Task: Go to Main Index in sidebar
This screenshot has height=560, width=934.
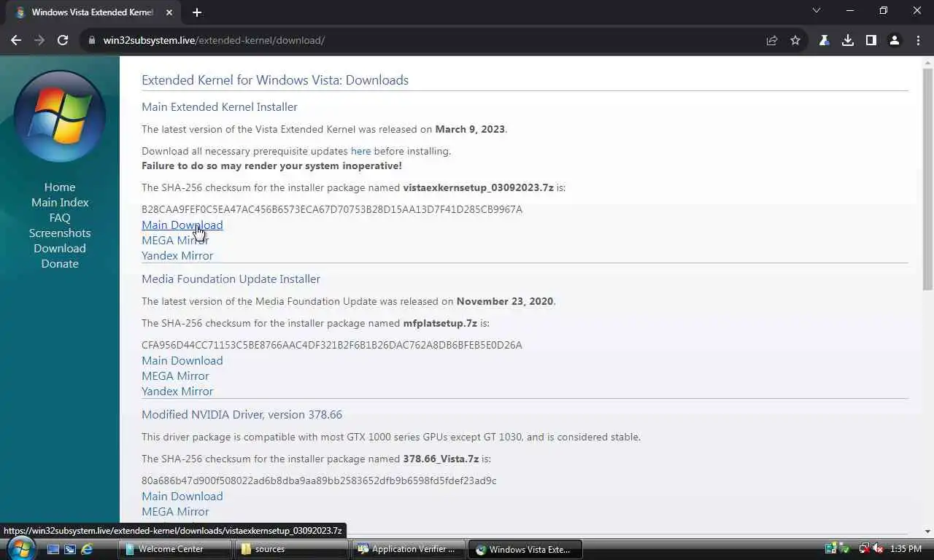Action: 60,203
